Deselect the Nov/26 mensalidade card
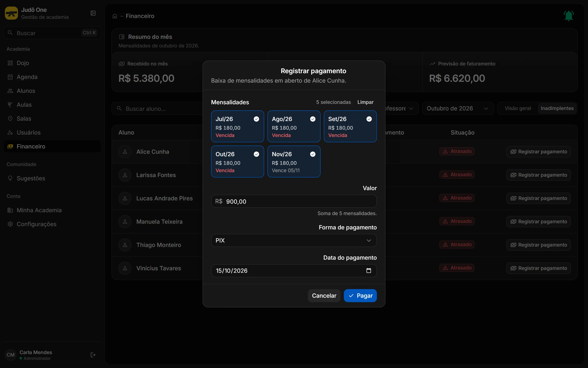The height and width of the screenshot is (368, 588). pyautogui.click(x=294, y=161)
